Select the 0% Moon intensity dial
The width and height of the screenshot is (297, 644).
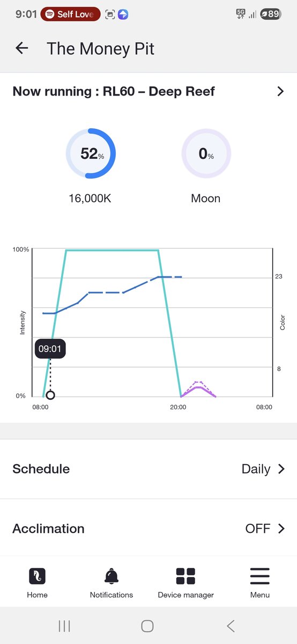point(206,153)
